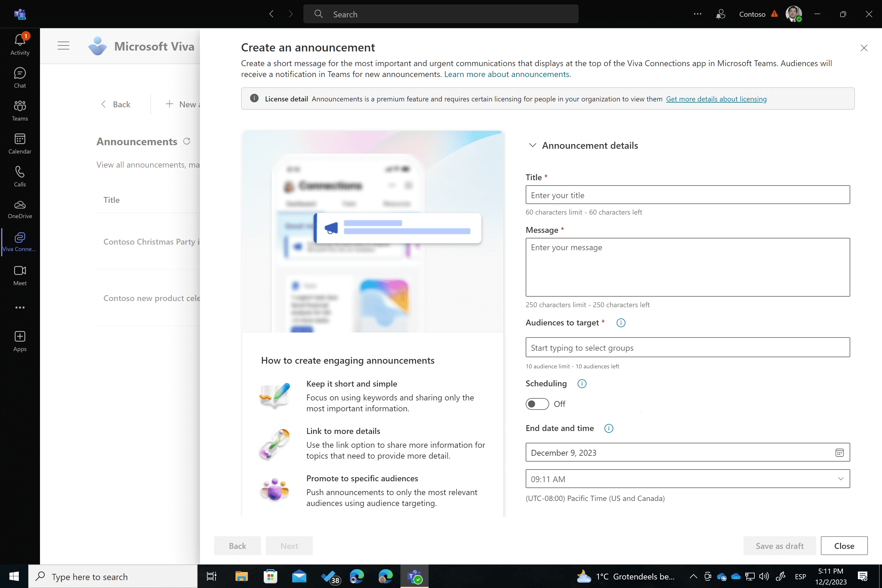Open the calendar date picker icon
This screenshot has height=588, width=882.
[839, 453]
